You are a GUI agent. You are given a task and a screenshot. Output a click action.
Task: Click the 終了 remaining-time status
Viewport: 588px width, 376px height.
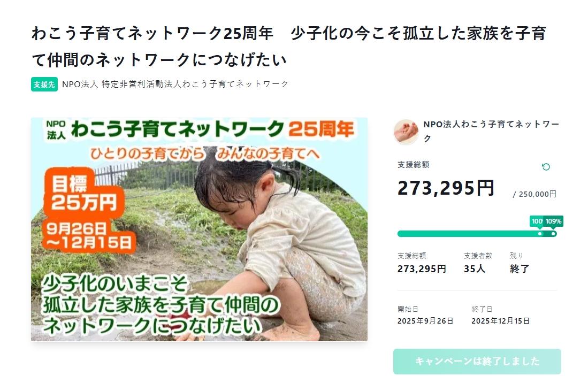pyautogui.click(x=520, y=269)
